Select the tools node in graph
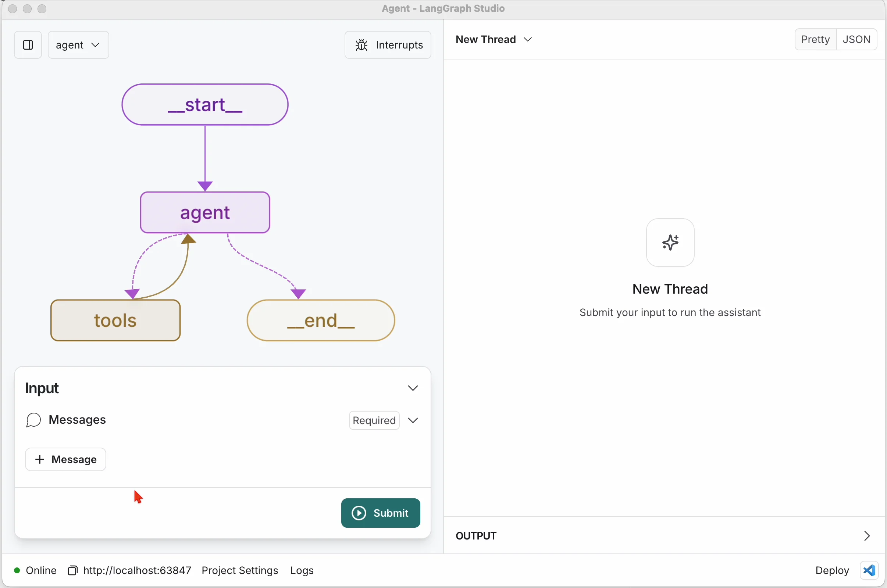The height and width of the screenshot is (588, 887). point(115,320)
